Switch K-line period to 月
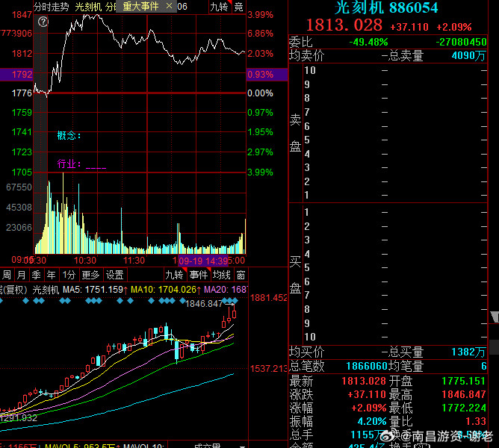Viewport: 499px width, 448px height. 22,275
